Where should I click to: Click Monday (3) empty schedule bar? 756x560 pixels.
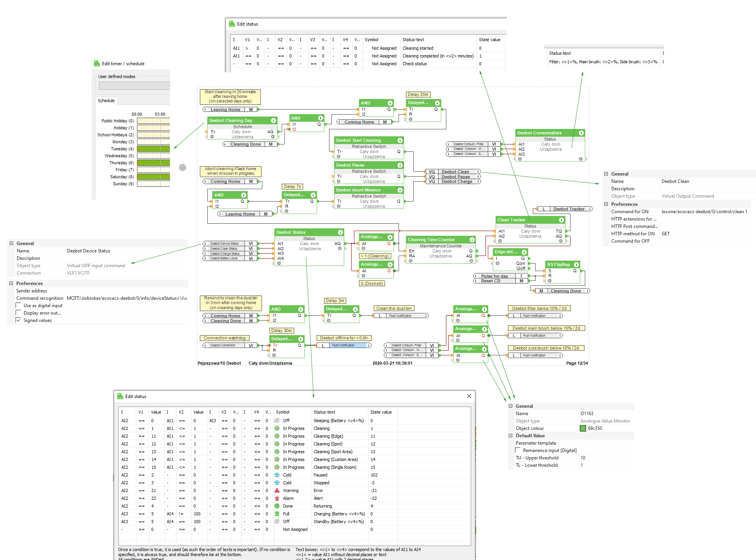[x=153, y=142]
